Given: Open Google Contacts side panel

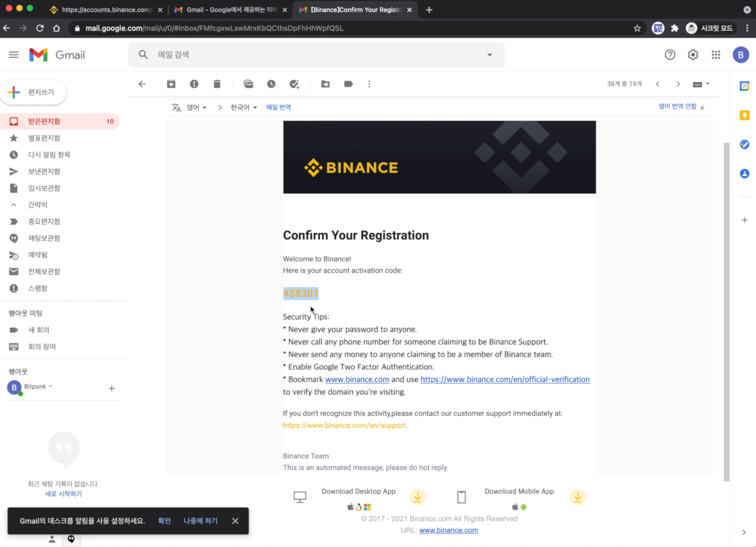Looking at the screenshot, I should 744,174.
